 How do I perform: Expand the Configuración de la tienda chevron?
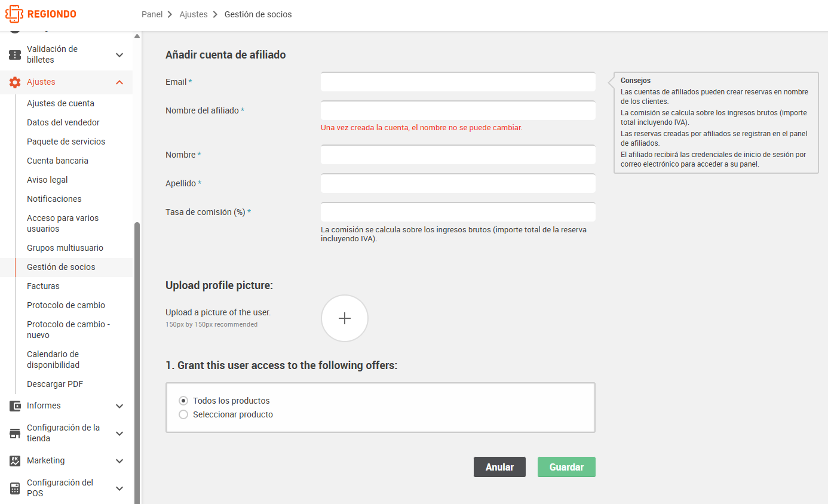119,434
